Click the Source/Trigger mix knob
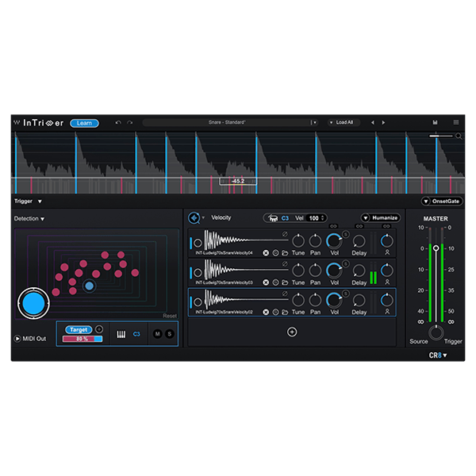The height and width of the screenshot is (476, 476). coord(436,332)
